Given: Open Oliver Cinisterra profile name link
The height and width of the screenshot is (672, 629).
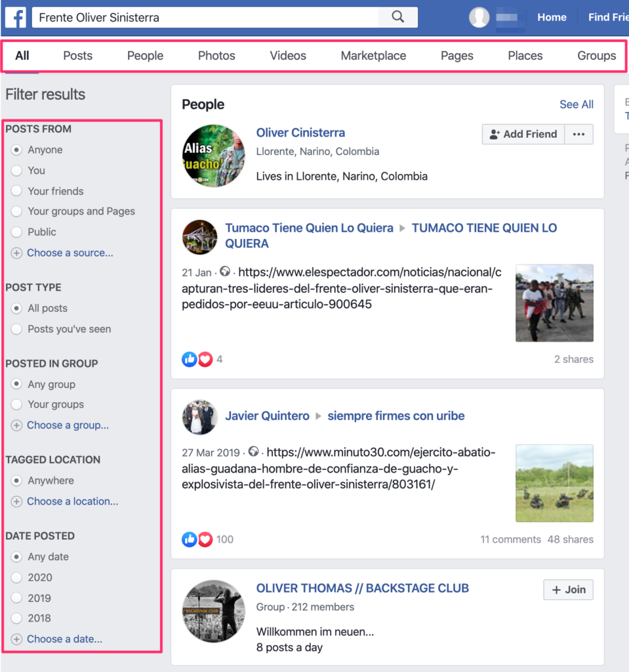Looking at the screenshot, I should pos(300,133).
